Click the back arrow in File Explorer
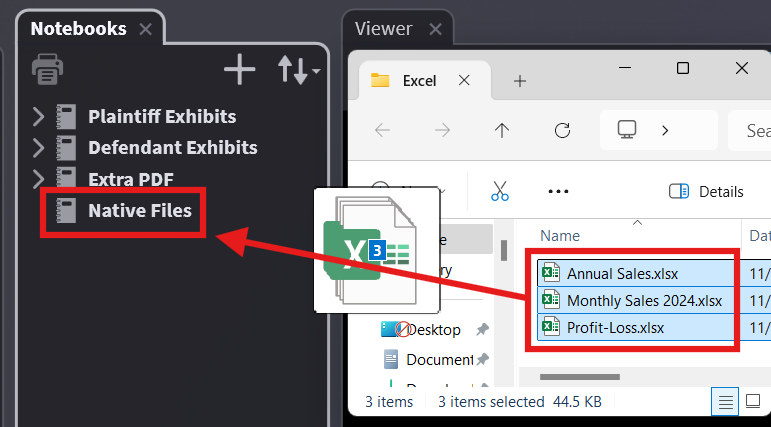This screenshot has height=427, width=771. [382, 130]
